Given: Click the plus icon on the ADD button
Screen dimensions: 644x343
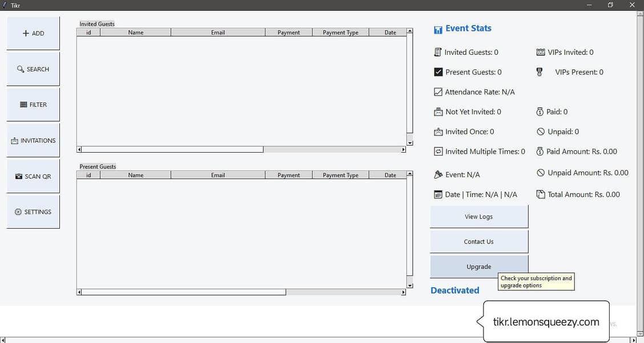Looking at the screenshot, I should pos(27,33).
